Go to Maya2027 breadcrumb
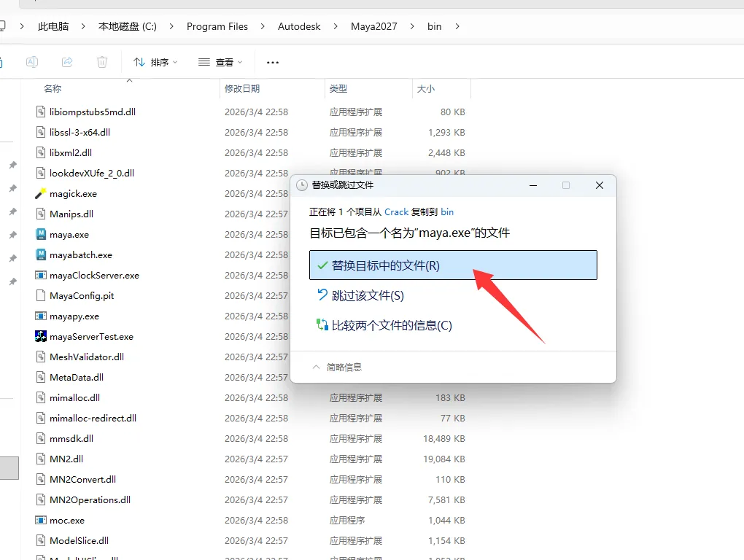Viewport: 744px width, 560px height. (x=374, y=26)
